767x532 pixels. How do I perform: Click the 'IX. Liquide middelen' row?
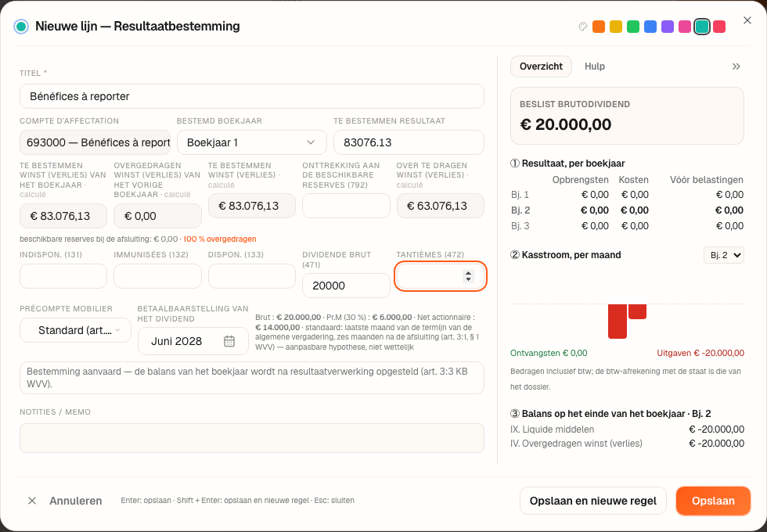627,430
